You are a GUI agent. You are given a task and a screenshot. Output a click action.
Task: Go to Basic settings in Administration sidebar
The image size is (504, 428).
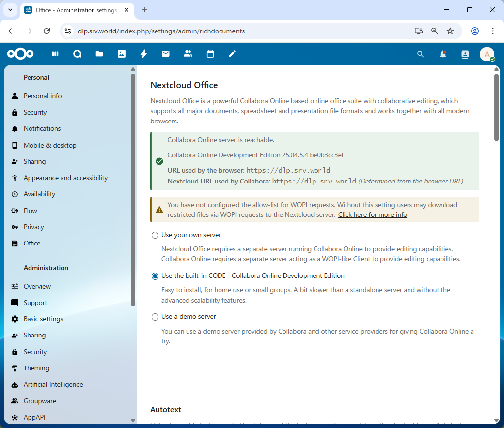(43, 319)
